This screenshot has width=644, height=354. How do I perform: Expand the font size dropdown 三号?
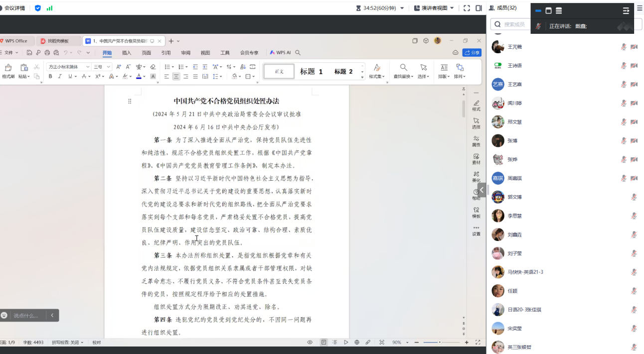tap(109, 67)
